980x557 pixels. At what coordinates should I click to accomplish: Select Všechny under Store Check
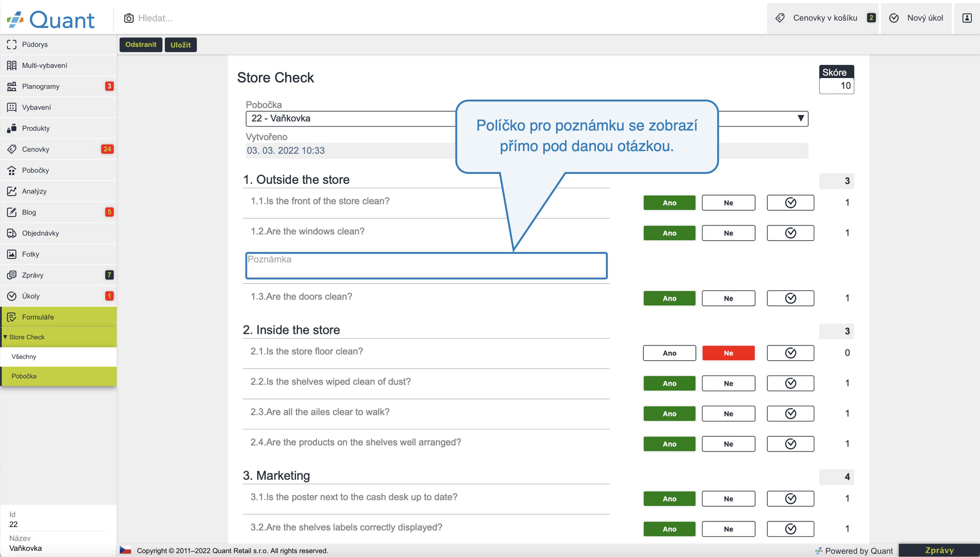pos(58,357)
